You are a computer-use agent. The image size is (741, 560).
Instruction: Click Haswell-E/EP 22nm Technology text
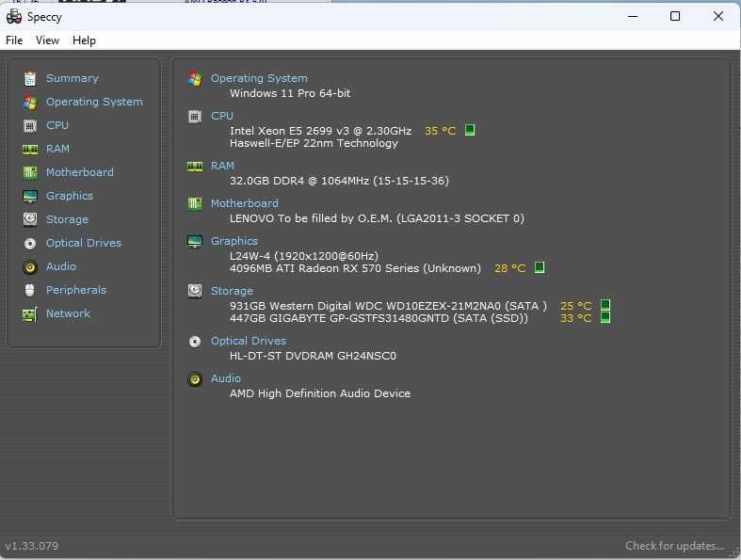pos(314,144)
